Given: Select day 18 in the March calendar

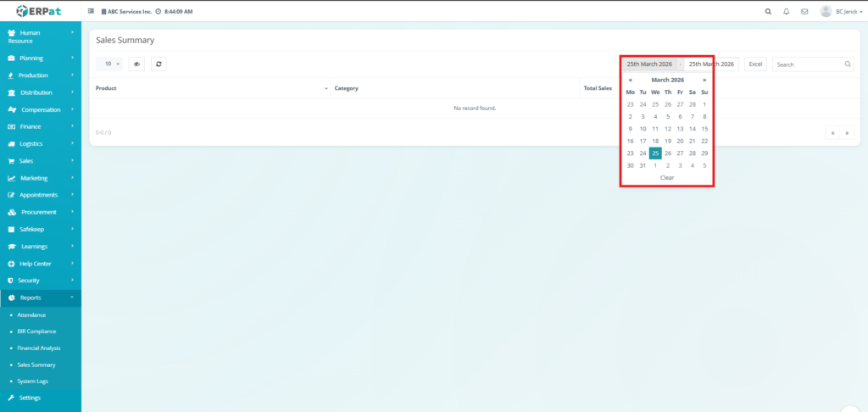Looking at the screenshot, I should tap(655, 141).
